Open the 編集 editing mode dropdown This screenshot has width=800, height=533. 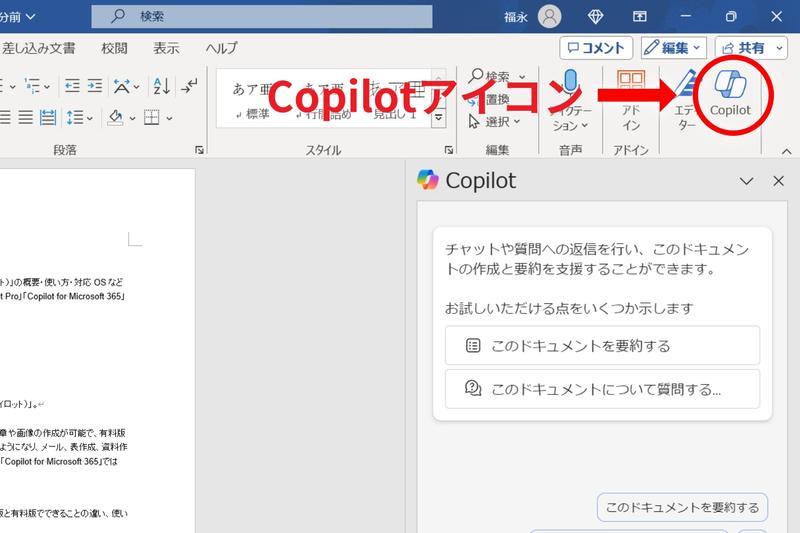click(674, 48)
